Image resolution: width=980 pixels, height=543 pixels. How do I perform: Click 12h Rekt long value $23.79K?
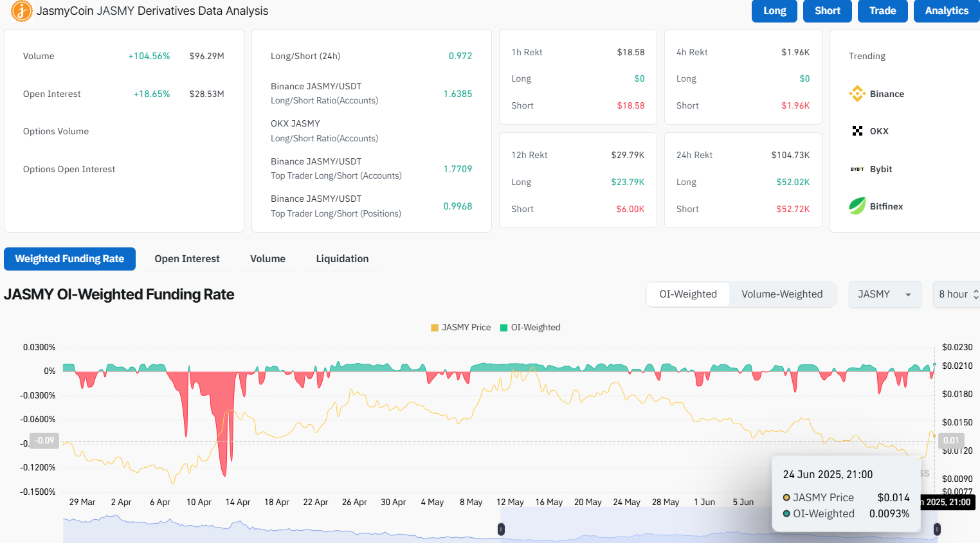628,182
